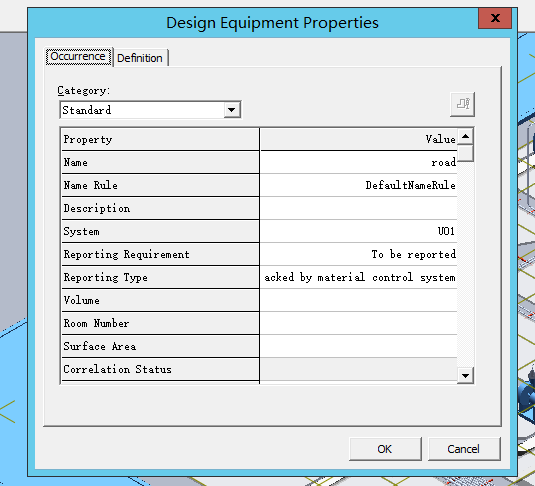Click the Name Rule value 'DefaultNameRule'
Screen dimensions: 535x486
coord(359,185)
